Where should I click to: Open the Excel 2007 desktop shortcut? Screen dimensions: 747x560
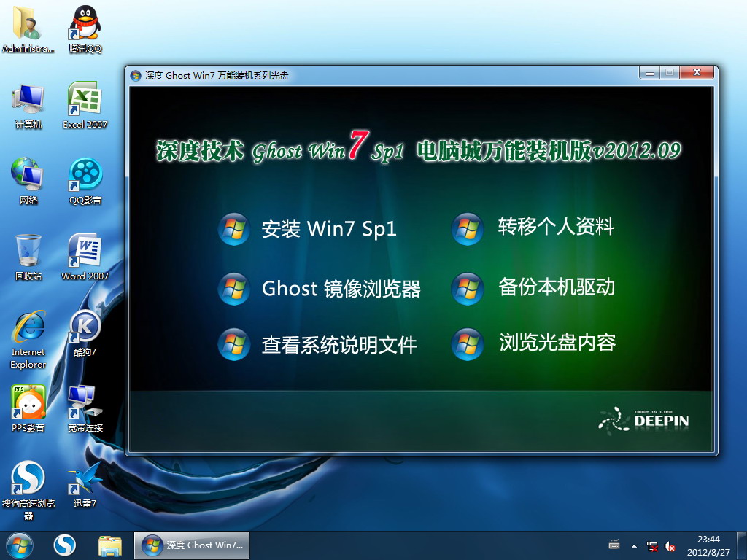(85, 105)
